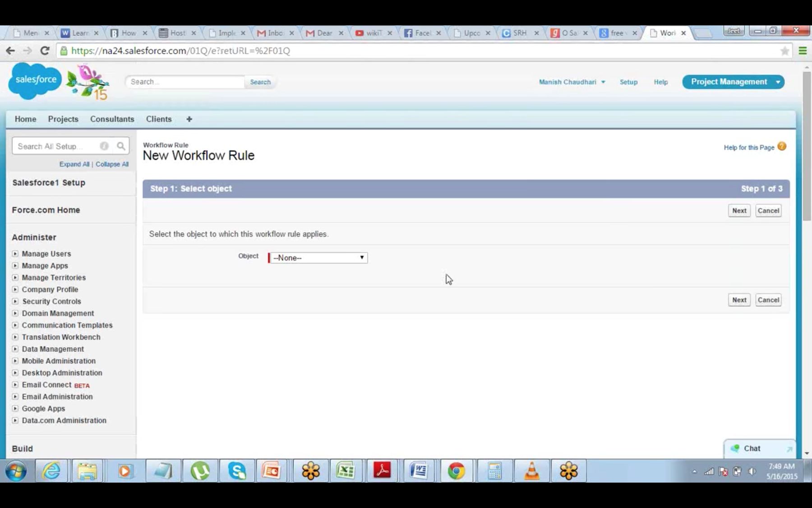Open Help for this Page question icon
The width and height of the screenshot is (812, 508).
(x=782, y=146)
